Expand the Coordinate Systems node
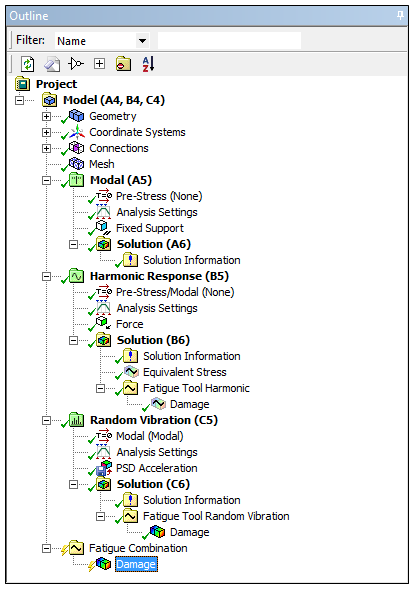Image resolution: width=414 pixels, height=589 pixels. pos(46,132)
